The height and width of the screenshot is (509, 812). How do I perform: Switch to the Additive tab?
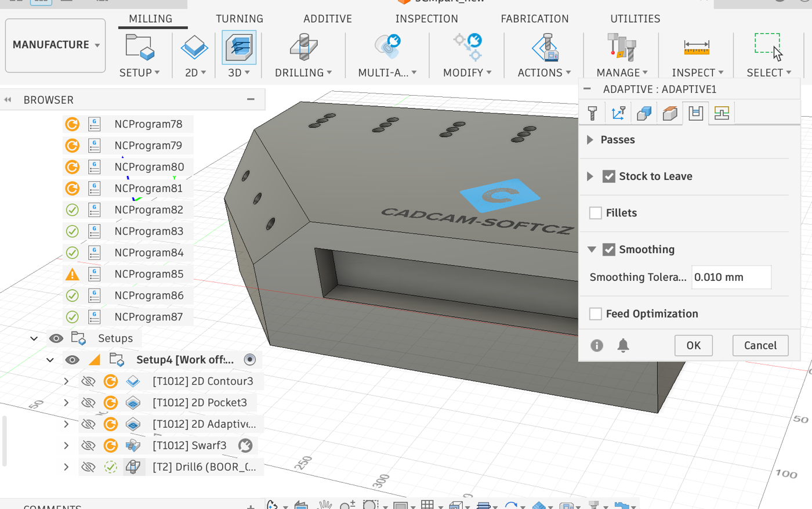coord(328,19)
